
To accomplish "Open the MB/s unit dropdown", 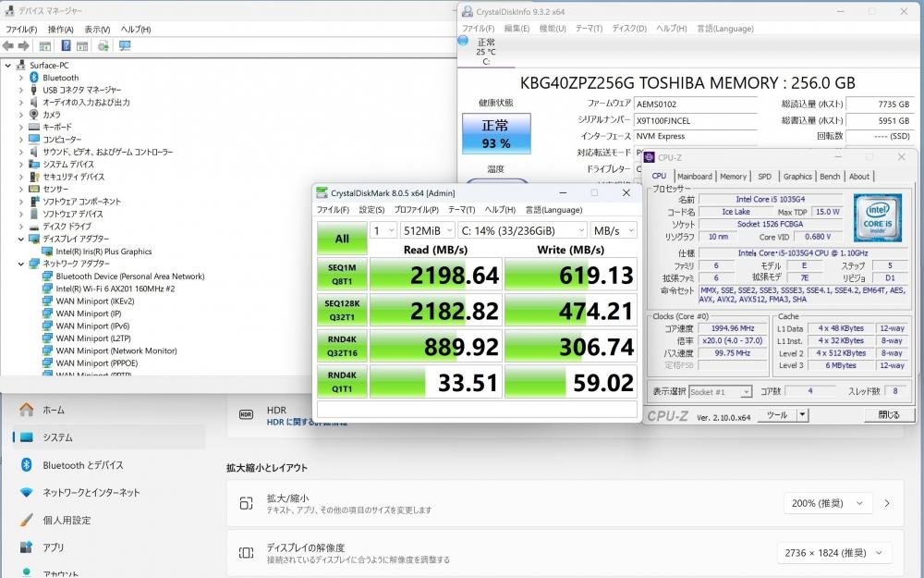I will tap(614, 230).
